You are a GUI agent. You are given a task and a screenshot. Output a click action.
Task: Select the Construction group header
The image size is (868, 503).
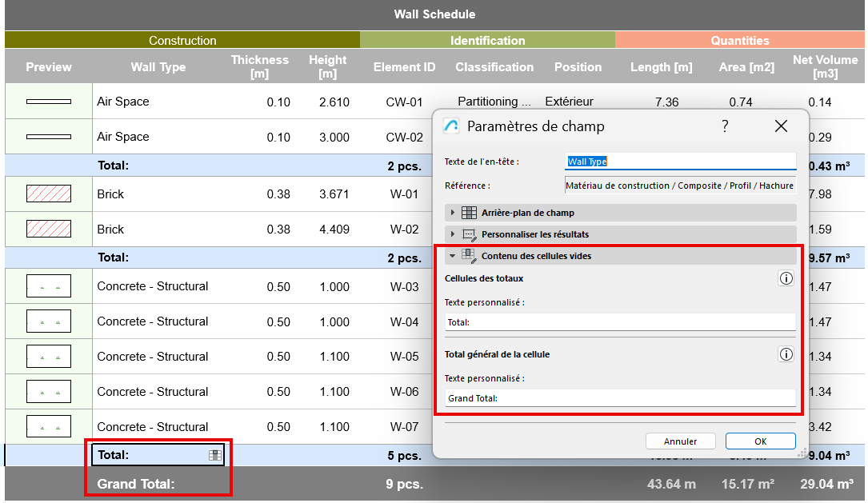click(x=182, y=41)
